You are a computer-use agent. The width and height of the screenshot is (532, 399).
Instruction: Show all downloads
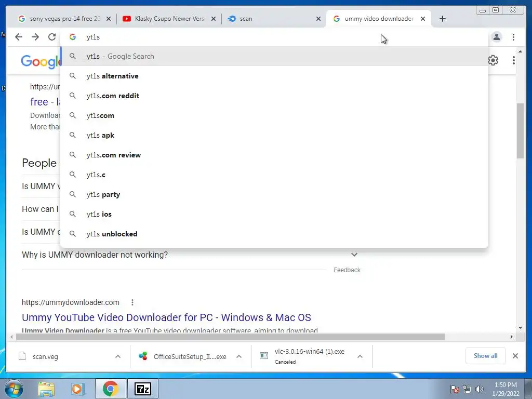tap(486, 356)
